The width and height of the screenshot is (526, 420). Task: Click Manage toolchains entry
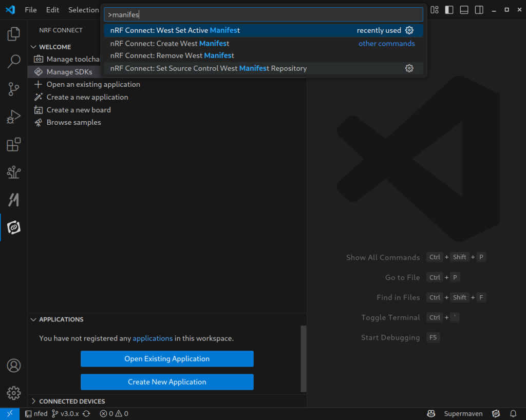pyautogui.click(x=67, y=60)
